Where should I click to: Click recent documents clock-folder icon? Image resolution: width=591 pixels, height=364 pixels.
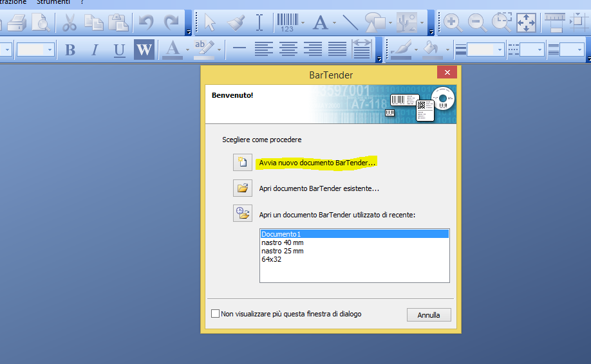click(x=242, y=213)
